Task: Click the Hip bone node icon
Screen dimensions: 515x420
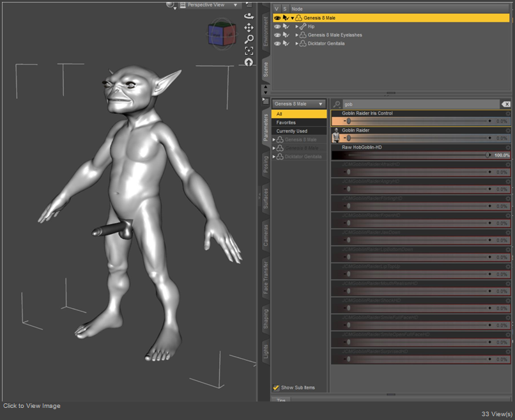Action: 303,26
